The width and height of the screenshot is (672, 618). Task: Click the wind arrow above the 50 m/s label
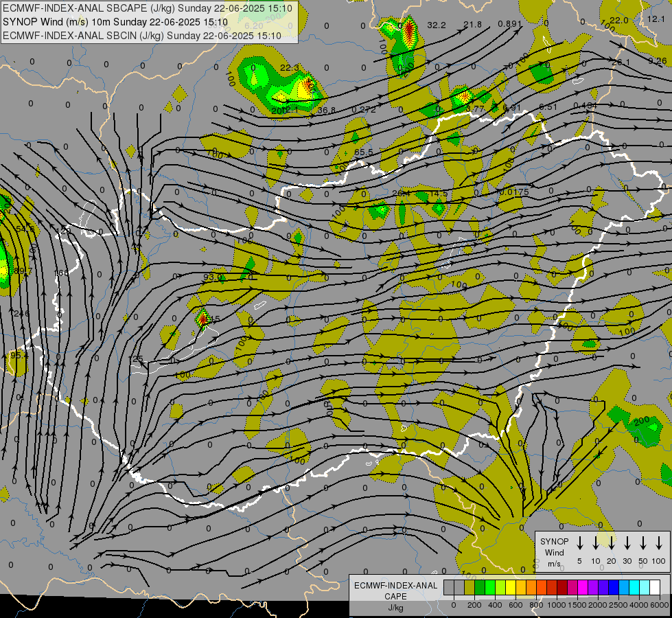click(x=643, y=542)
